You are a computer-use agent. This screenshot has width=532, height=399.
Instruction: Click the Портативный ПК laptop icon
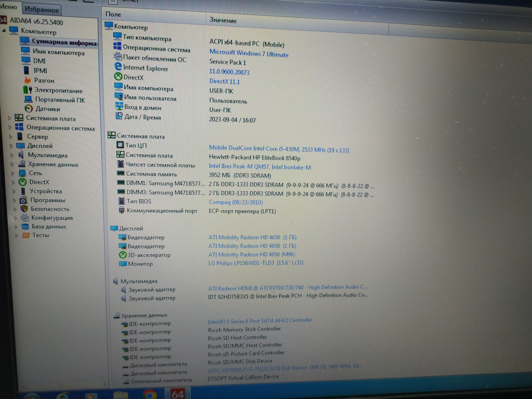28,99
